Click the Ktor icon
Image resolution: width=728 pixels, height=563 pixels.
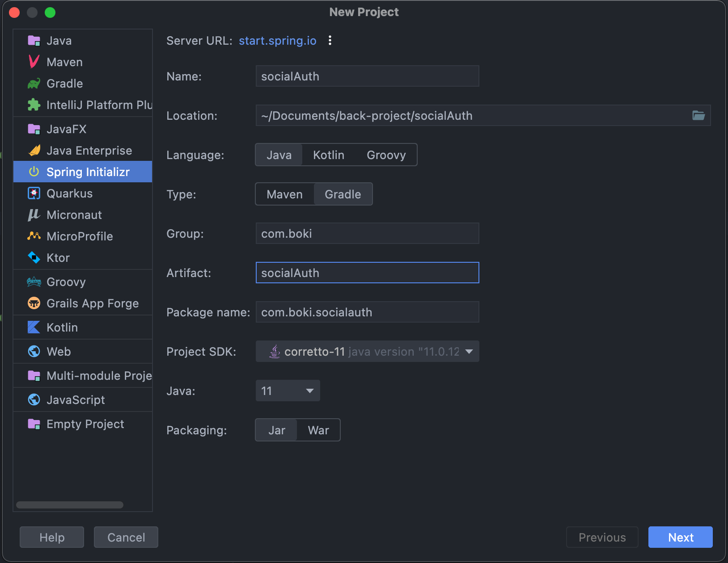click(x=34, y=258)
